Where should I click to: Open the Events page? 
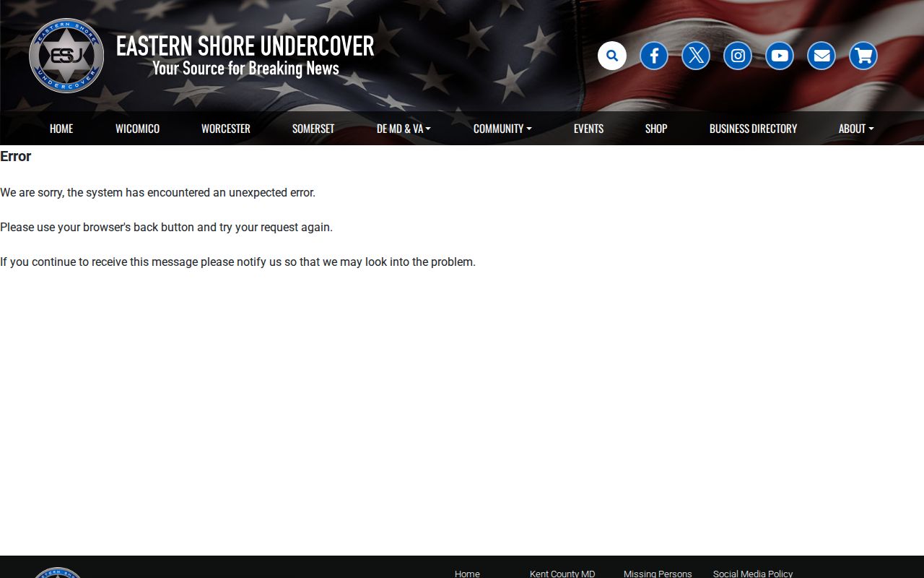588,129
